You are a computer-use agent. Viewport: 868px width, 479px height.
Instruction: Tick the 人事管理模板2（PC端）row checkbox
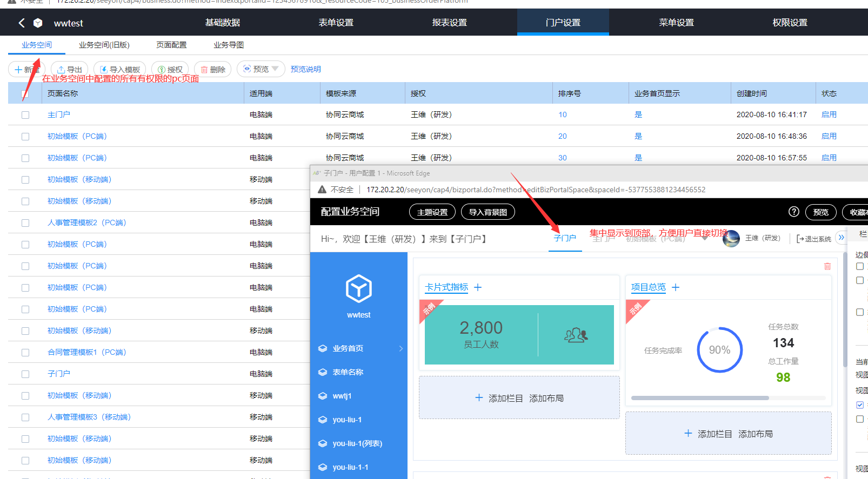(x=25, y=223)
